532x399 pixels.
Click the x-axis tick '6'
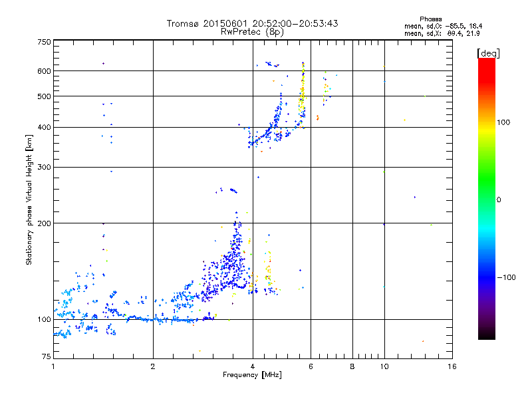pos(311,366)
